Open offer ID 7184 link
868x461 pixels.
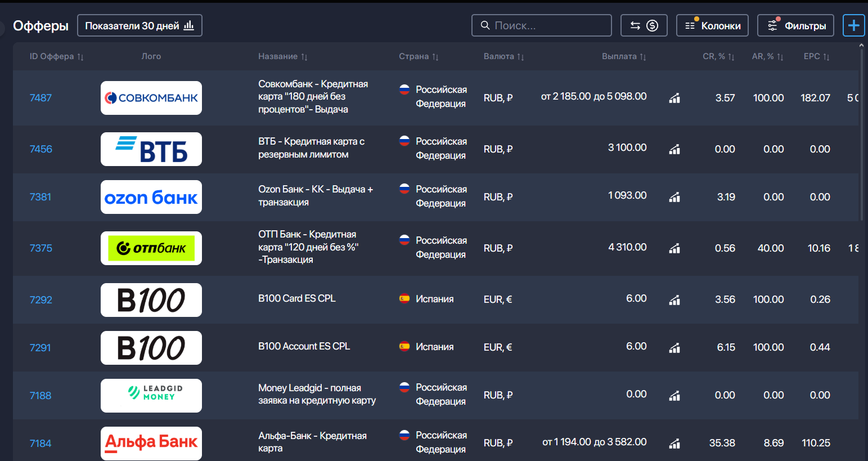(x=40, y=444)
